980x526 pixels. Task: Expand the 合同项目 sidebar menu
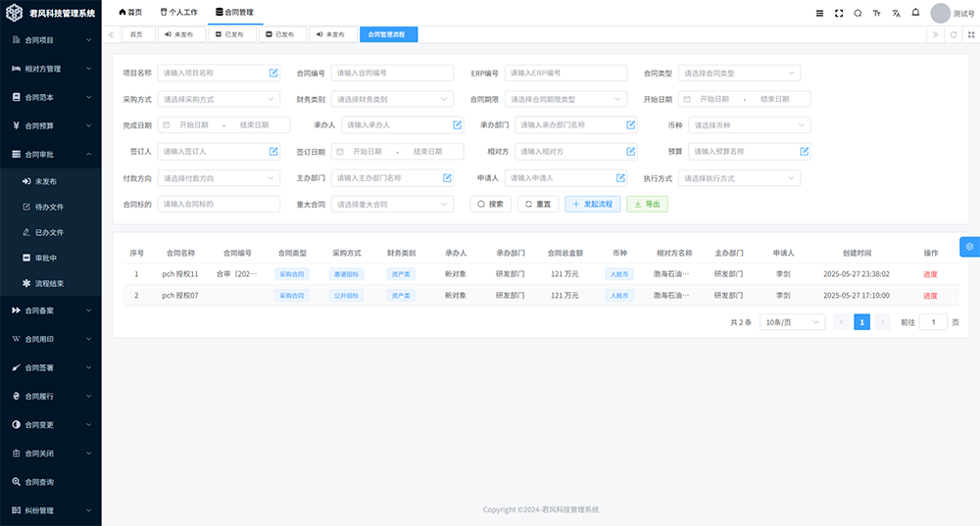pos(51,40)
